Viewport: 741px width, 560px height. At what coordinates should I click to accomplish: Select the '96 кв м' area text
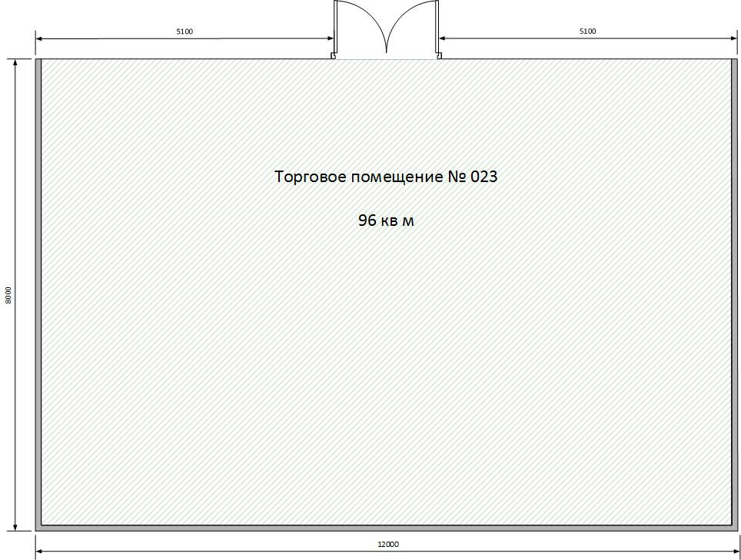tap(386, 221)
